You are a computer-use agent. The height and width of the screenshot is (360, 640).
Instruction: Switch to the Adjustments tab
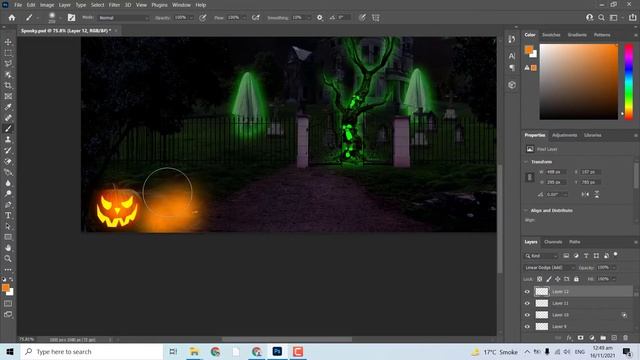coord(564,135)
